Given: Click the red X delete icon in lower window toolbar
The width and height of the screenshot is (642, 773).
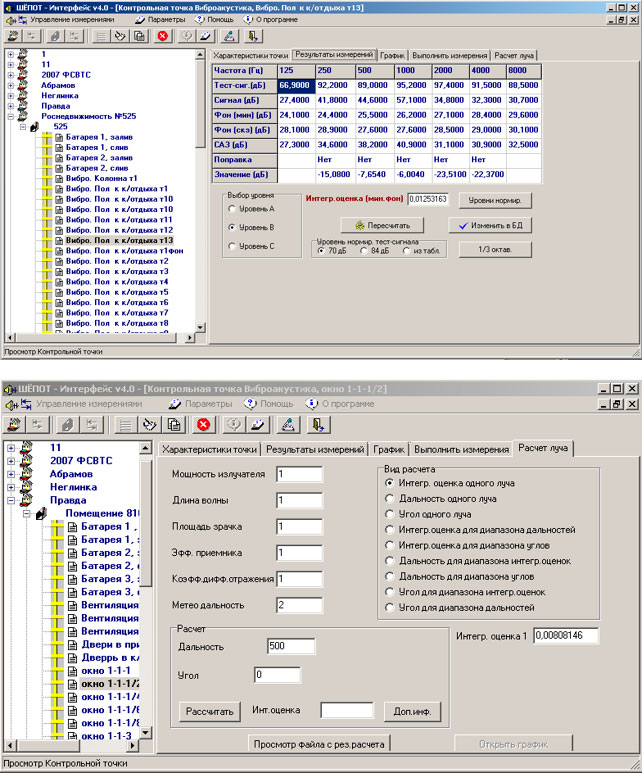Looking at the screenshot, I should click(203, 424).
